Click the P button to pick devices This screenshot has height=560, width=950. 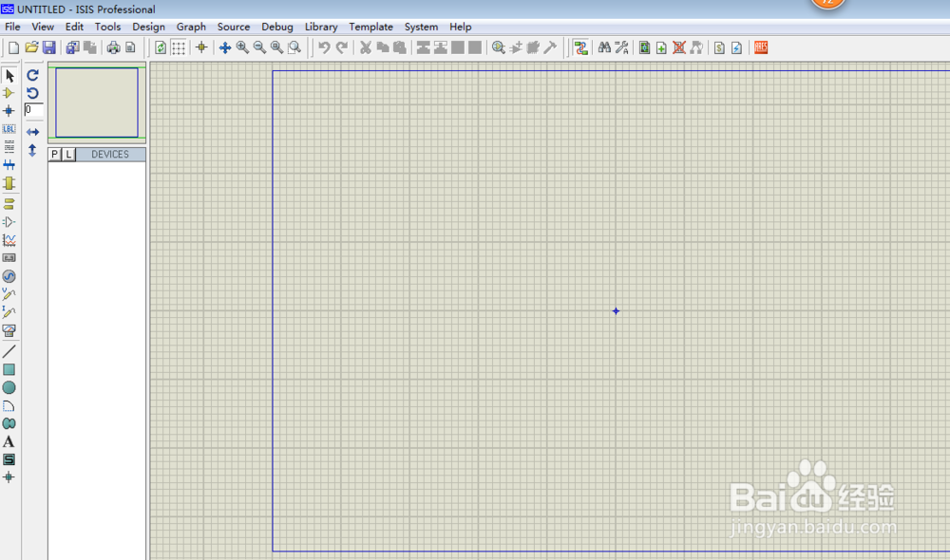55,155
